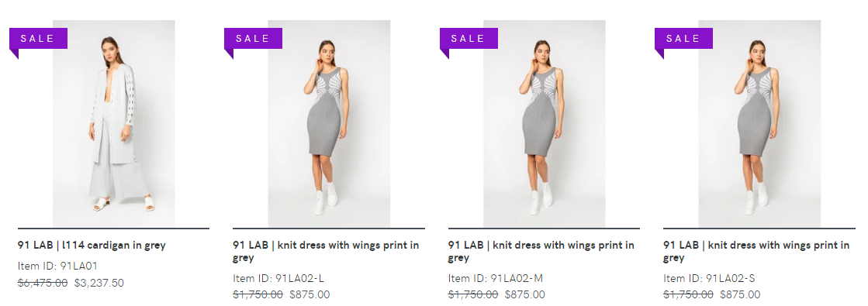Image resolution: width=868 pixels, height=306 pixels.
Task: Click the SALE badge on 91LA02-S dress
Action: click(683, 39)
